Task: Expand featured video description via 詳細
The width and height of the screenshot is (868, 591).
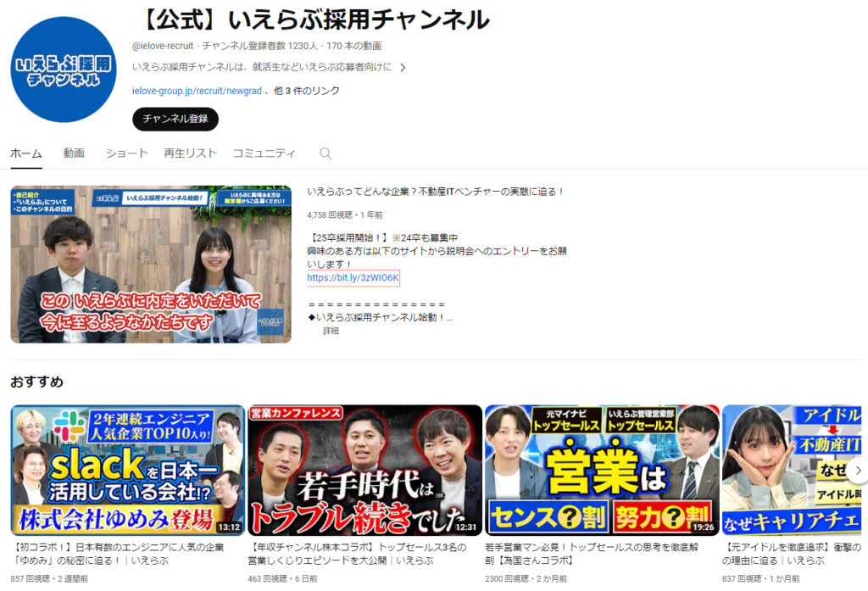Action: pos(331,331)
